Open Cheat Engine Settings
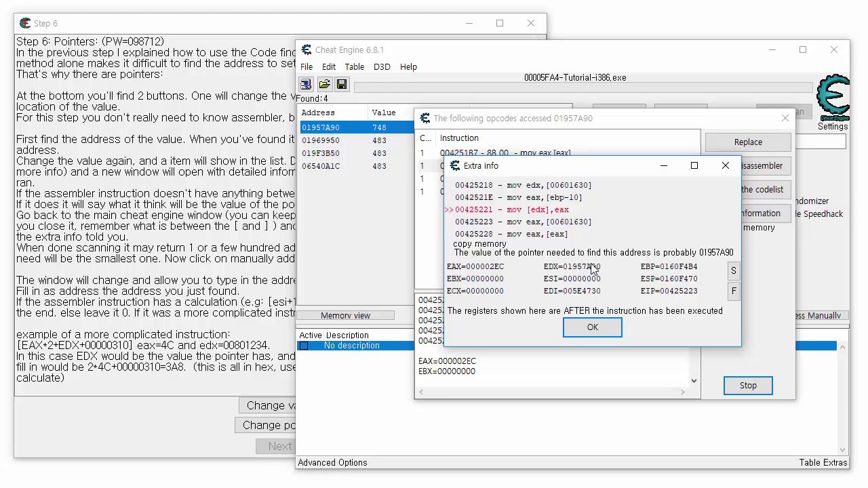Viewport: 868px width, 488px height. coord(833,126)
